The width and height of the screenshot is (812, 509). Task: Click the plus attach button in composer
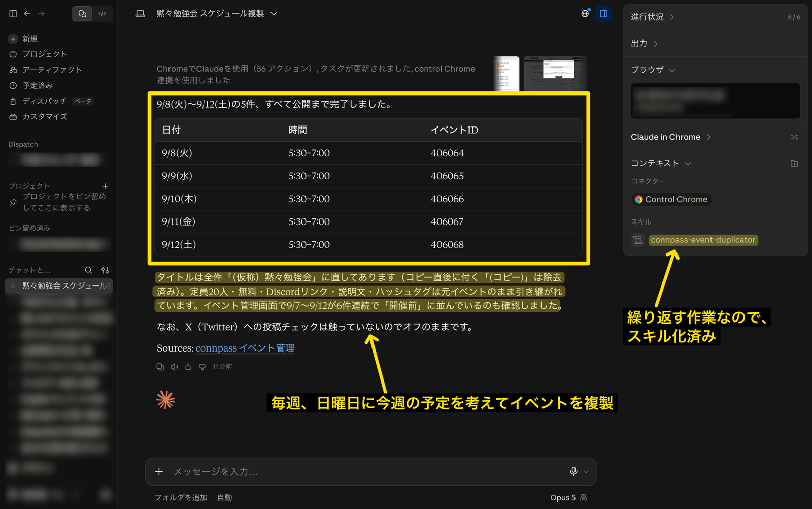point(159,472)
